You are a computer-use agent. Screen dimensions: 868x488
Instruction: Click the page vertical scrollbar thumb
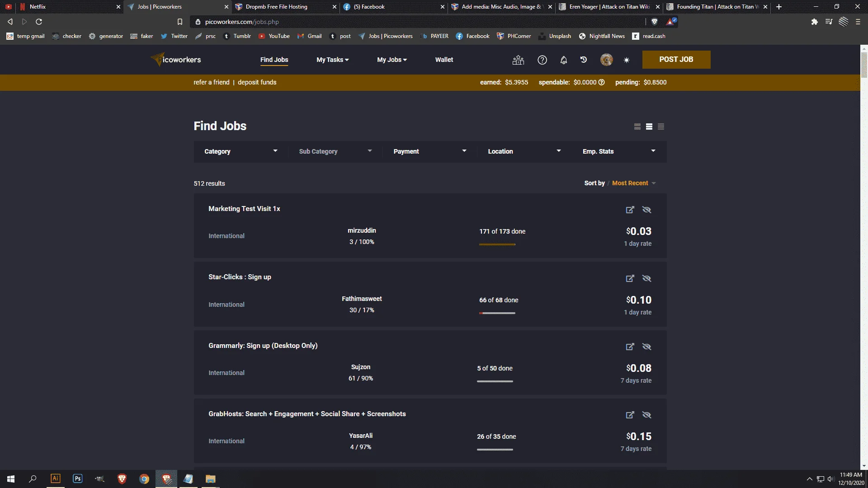click(x=864, y=65)
